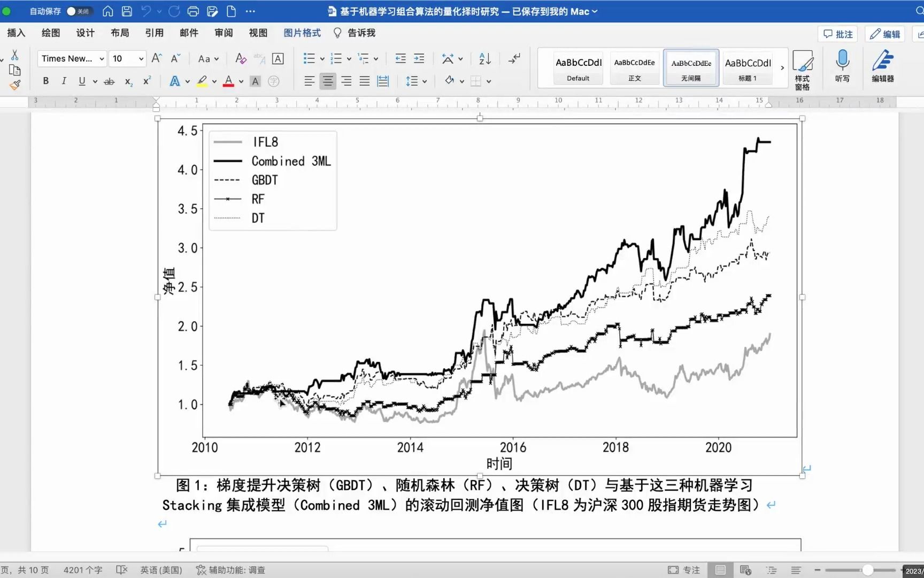Click the 听写 dictate microphone

(x=842, y=65)
